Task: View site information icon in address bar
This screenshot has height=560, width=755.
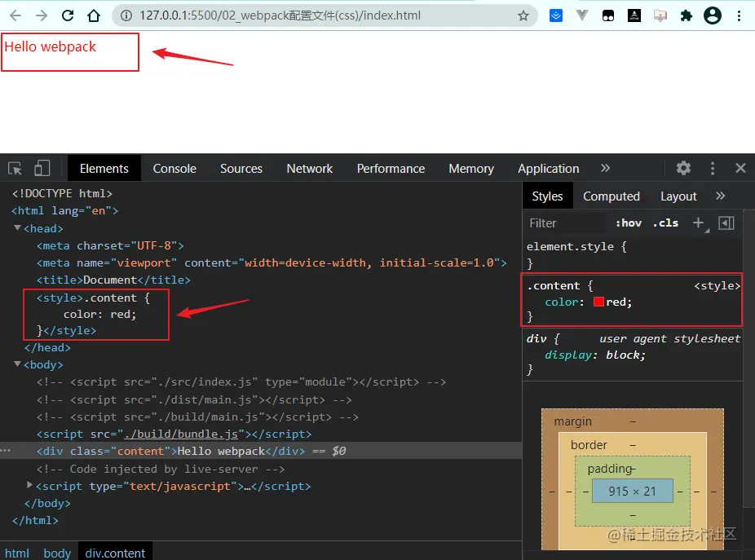Action: [126, 15]
